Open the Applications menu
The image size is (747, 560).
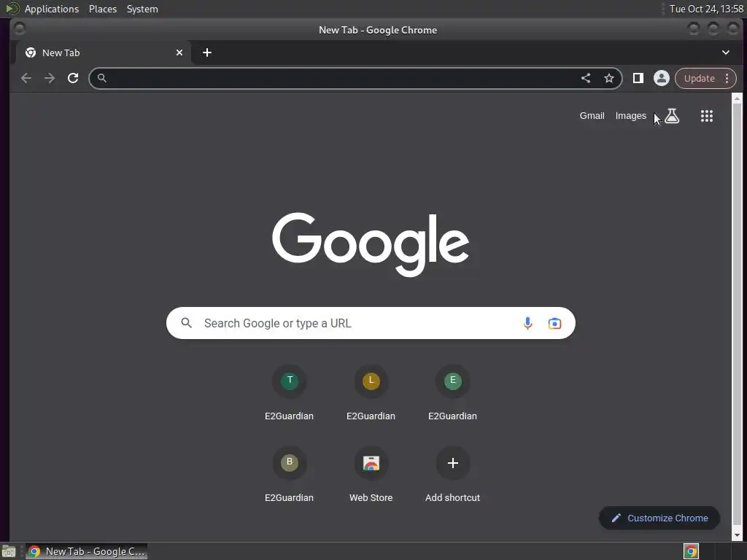52,9
